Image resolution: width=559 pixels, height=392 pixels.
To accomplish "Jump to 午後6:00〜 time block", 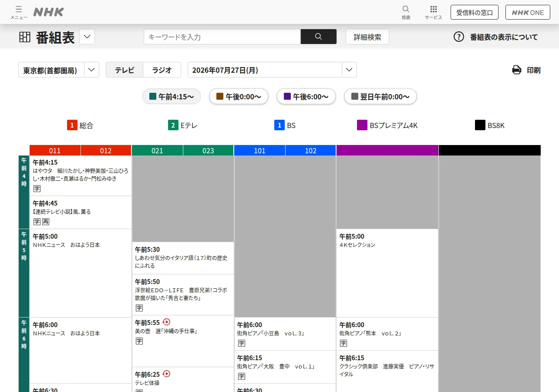I will tap(306, 96).
